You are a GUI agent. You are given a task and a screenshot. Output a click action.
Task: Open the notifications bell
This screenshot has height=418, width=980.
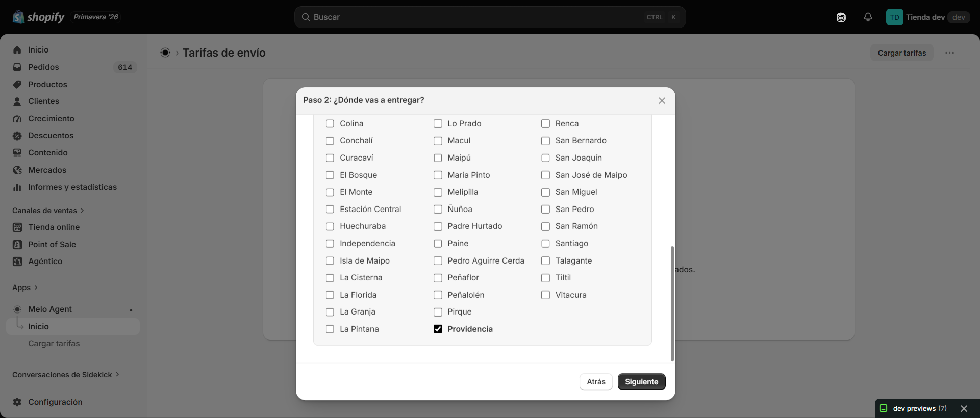point(868,17)
